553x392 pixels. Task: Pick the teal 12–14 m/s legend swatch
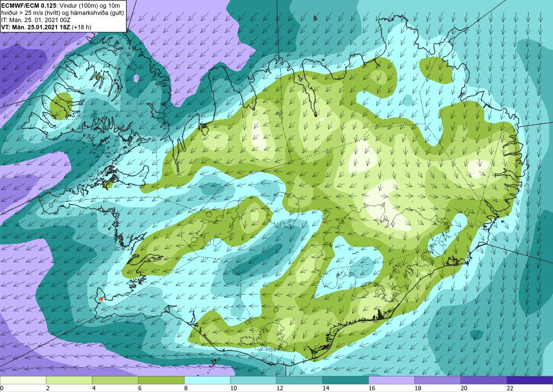pyautogui.click(x=299, y=380)
